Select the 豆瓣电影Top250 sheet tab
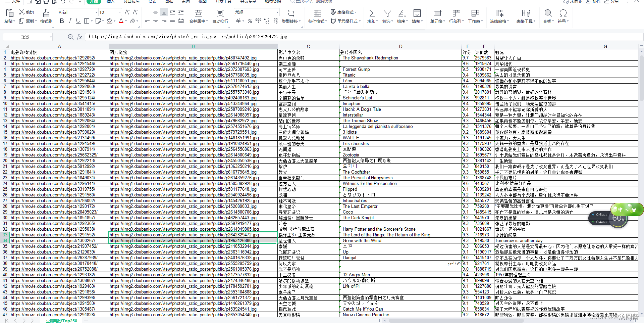Screen dimensions: 644x323 pos(61,321)
